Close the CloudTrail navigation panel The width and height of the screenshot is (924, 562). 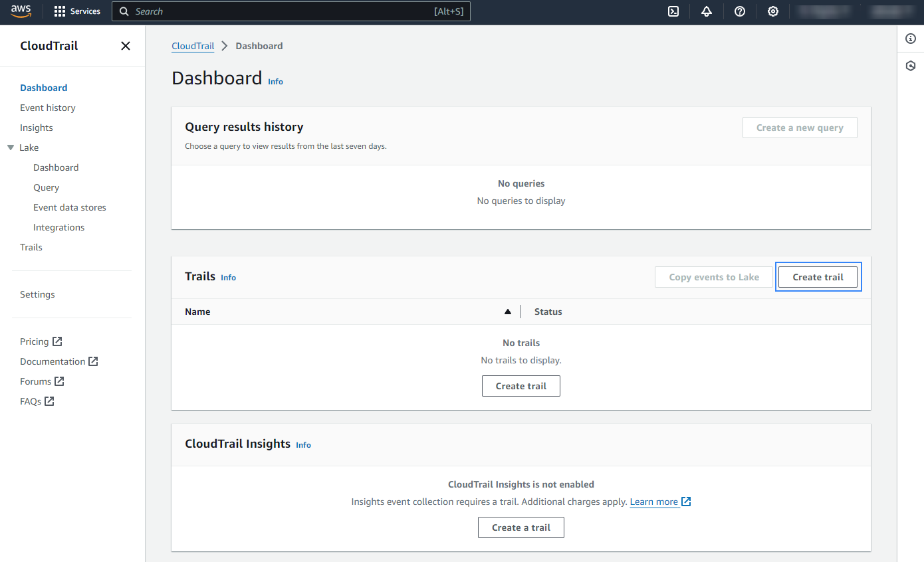[125, 46]
